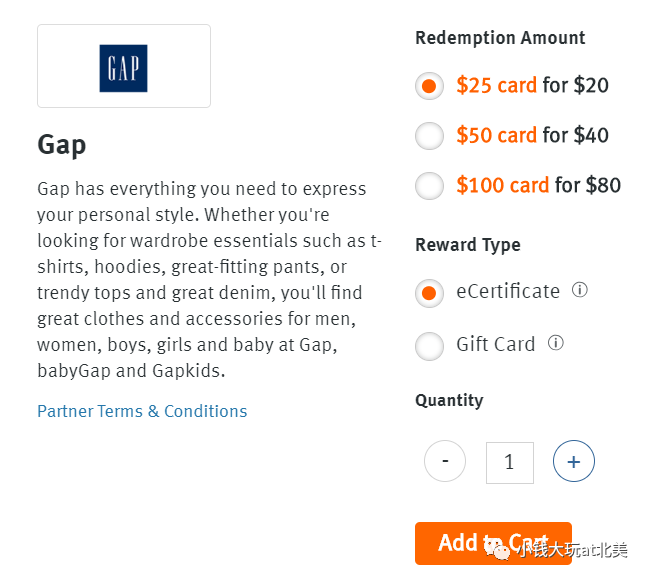Click the Gap product heading
648x579 pixels.
62,145
